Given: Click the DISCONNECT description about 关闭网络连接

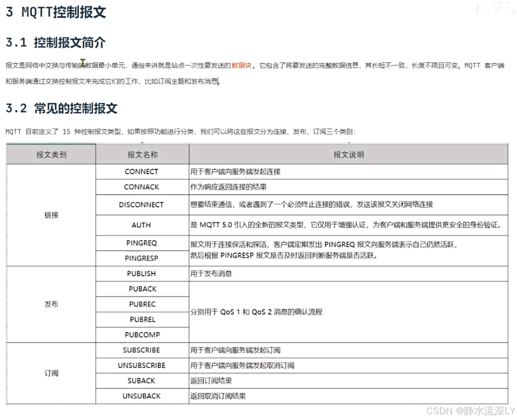Looking at the screenshot, I should (312, 204).
